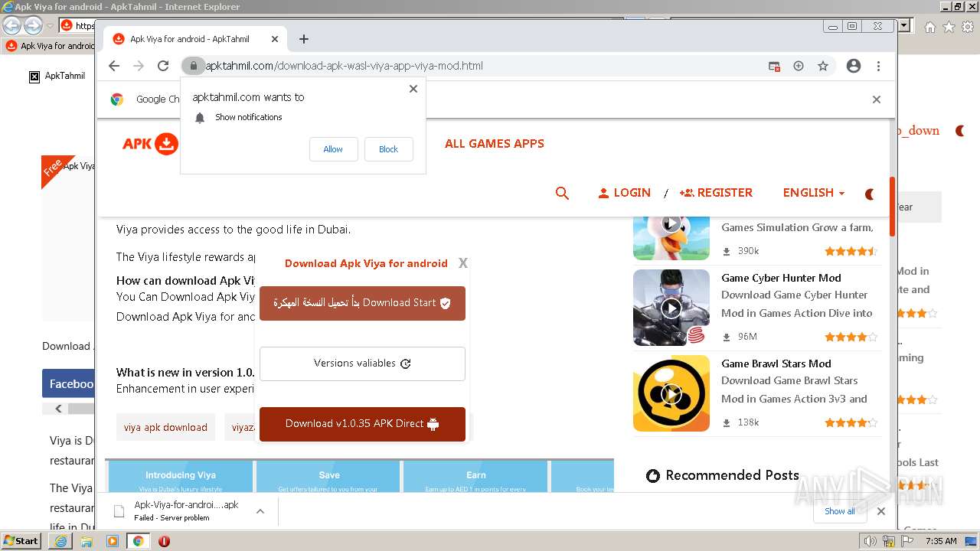Click the Save screenshot image
Image resolution: width=980 pixels, height=551 pixels.
pos(329,475)
